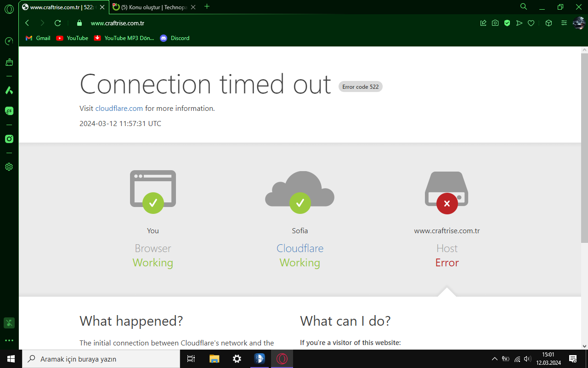Open the CS sidebar icon

pyautogui.click(x=9, y=111)
